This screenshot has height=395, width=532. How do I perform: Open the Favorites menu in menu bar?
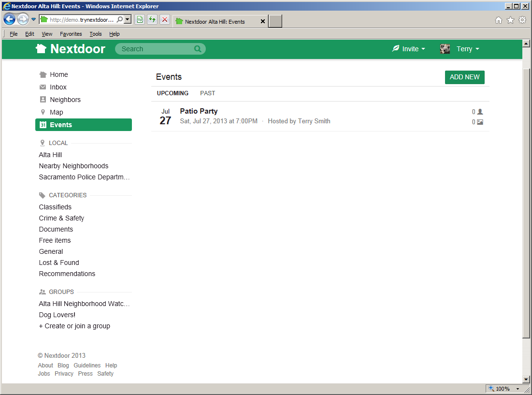click(71, 34)
